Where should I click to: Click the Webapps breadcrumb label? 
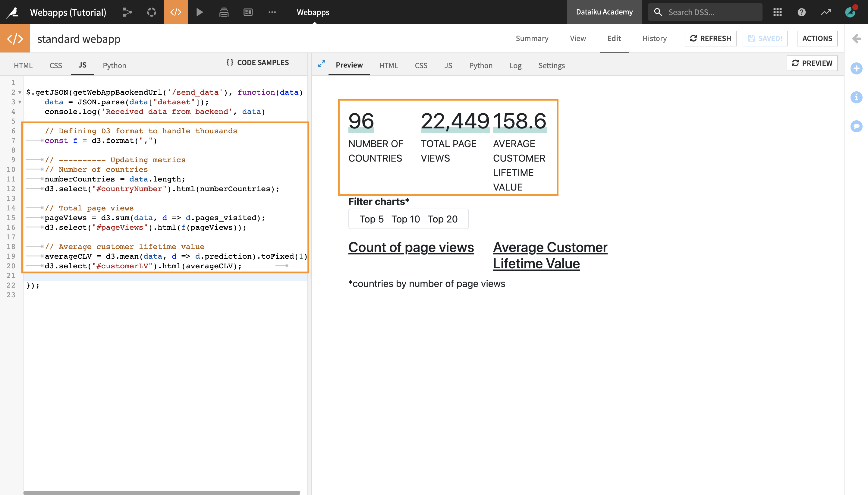click(x=313, y=12)
